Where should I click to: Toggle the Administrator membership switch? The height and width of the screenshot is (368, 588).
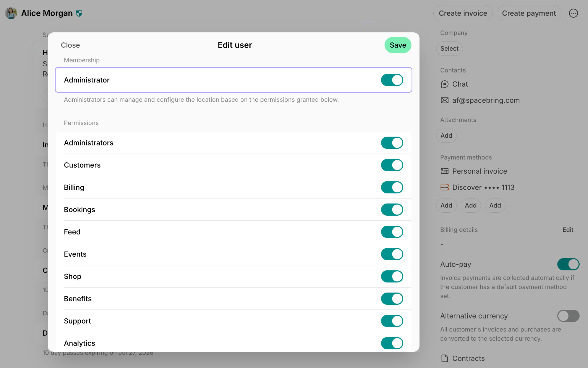pyautogui.click(x=392, y=80)
